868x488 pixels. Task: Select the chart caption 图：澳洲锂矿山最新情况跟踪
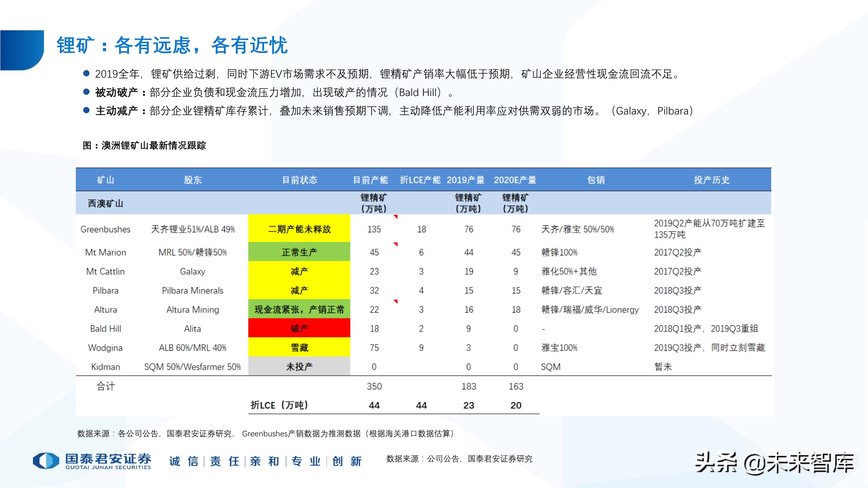(144, 145)
